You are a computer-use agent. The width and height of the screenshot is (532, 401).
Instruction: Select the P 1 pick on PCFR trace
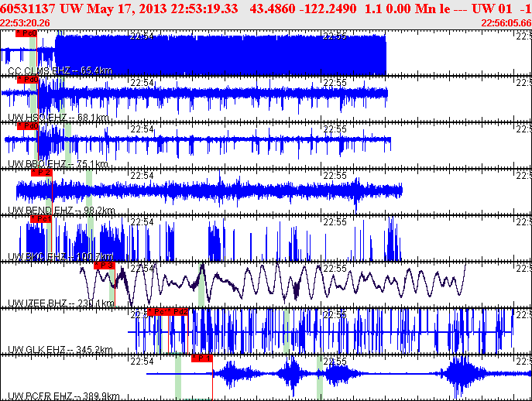201,358
